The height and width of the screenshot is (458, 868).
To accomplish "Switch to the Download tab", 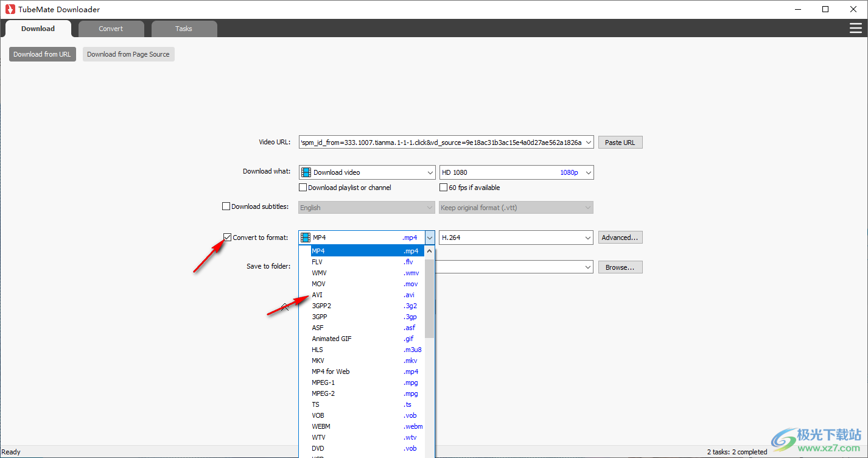I will [x=38, y=29].
